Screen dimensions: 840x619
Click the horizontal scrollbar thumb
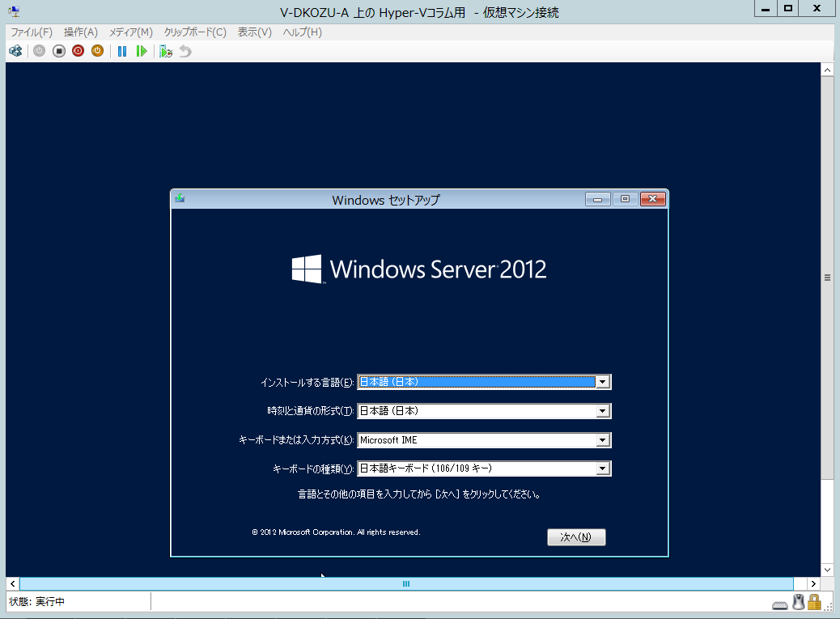point(406,583)
